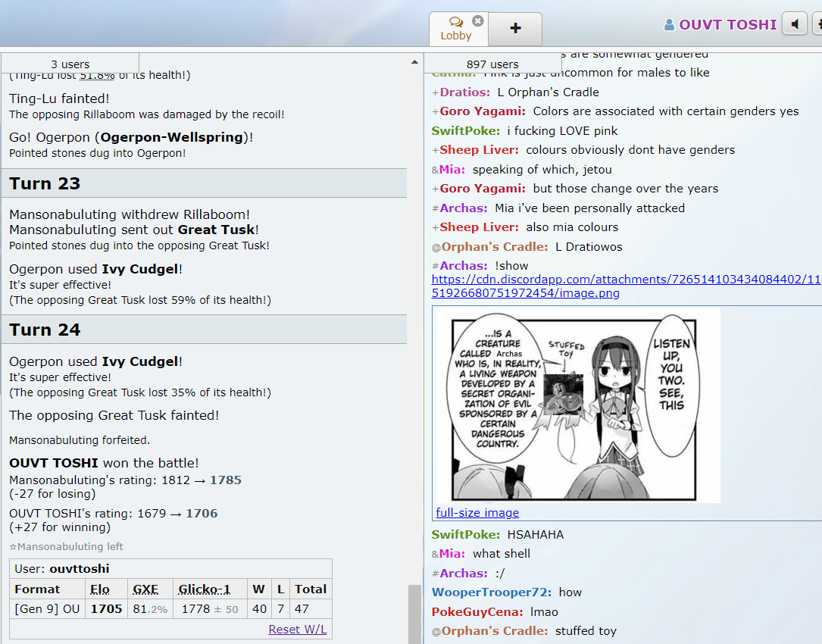Click the wins value 40
The width and height of the screenshot is (822, 644).
coord(260,609)
